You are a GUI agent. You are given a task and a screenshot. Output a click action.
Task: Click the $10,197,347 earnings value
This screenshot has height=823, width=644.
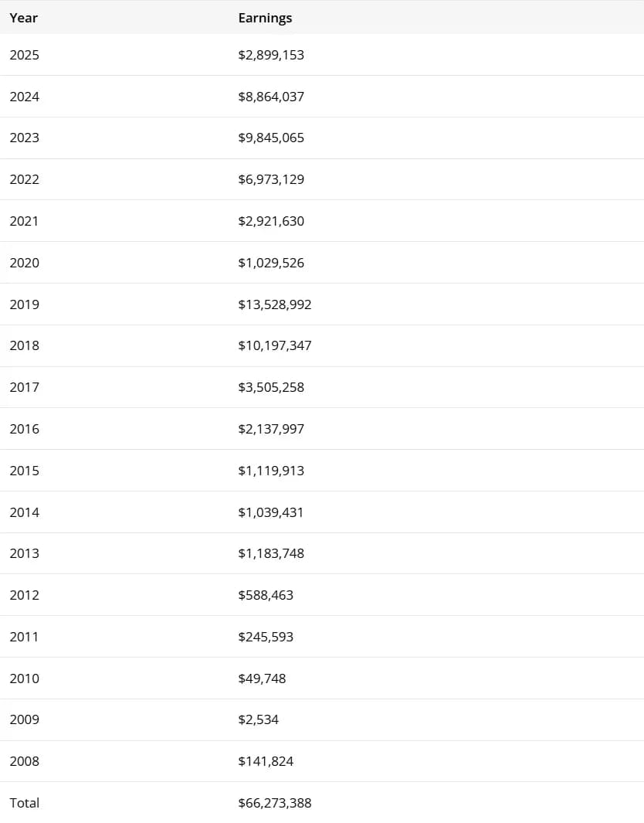tap(275, 345)
